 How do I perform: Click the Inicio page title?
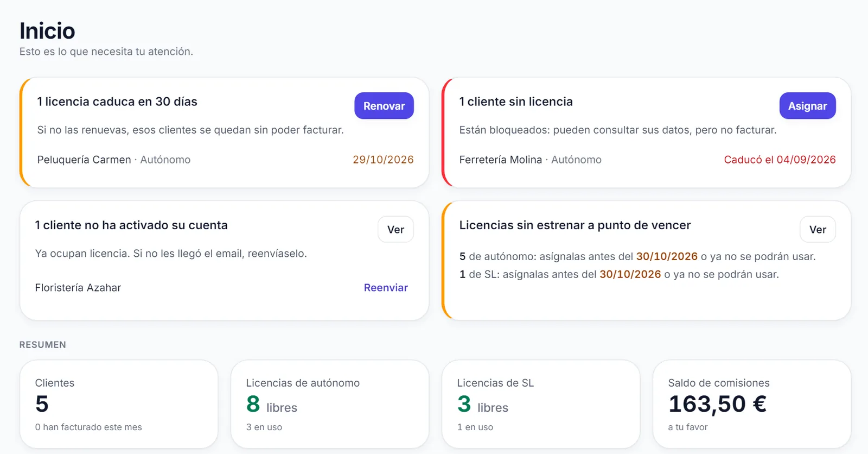(x=47, y=31)
